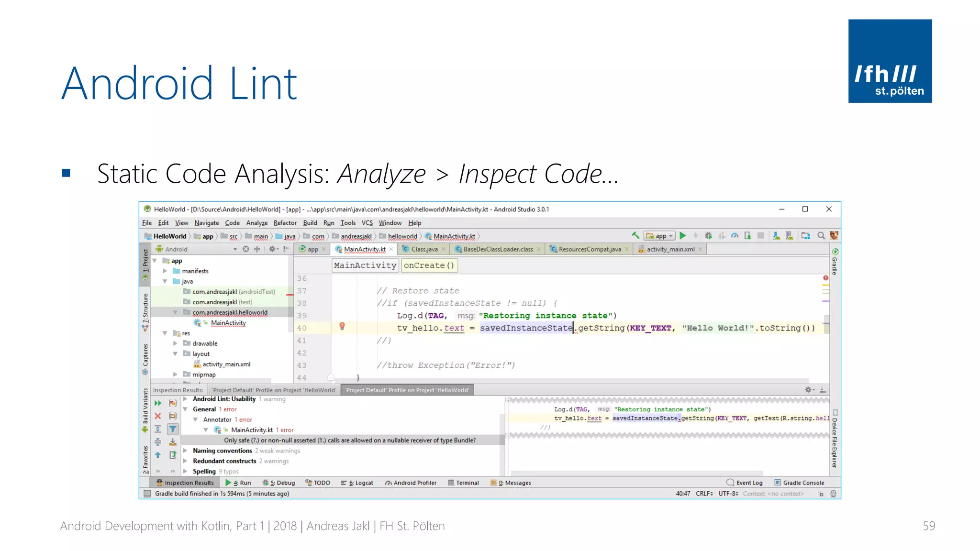Collapse the General error group
Screen dimensions: 980x551
(185, 409)
